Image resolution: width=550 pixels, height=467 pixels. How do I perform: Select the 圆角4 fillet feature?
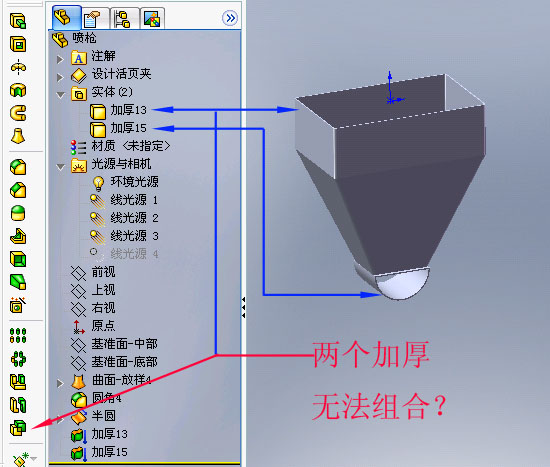96,399
